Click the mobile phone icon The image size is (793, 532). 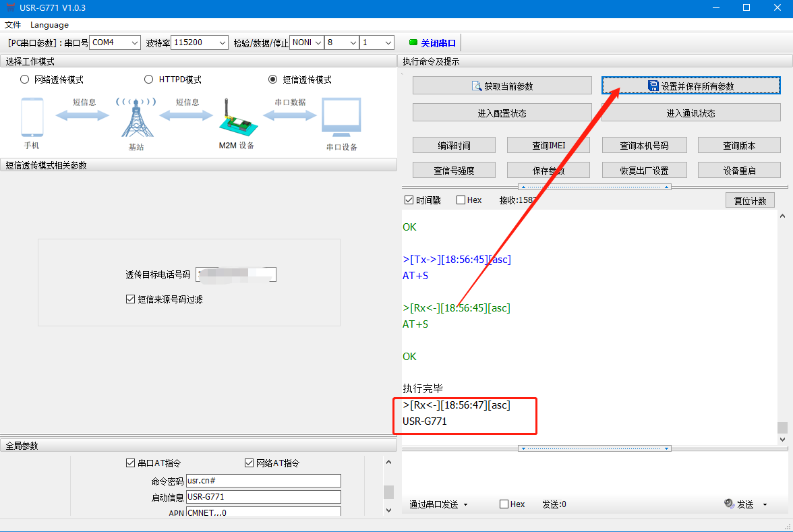coord(32,117)
